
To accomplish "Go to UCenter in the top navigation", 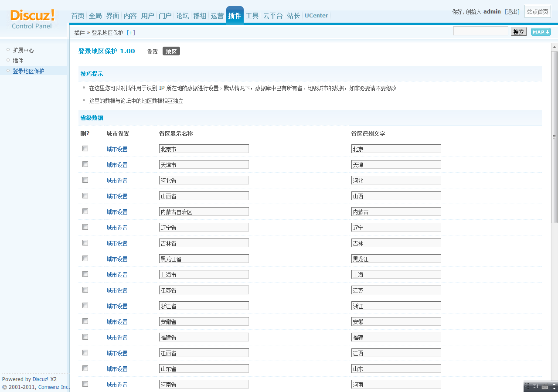I will [316, 16].
